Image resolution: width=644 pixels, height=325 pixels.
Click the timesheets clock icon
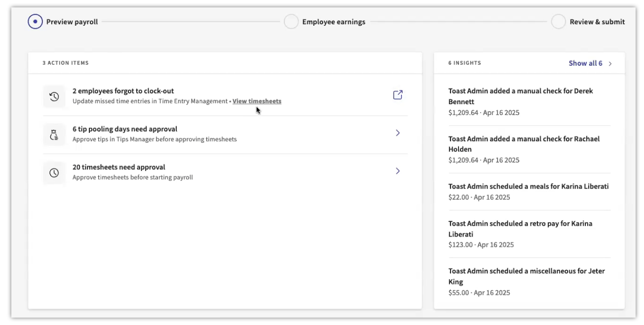click(x=54, y=173)
